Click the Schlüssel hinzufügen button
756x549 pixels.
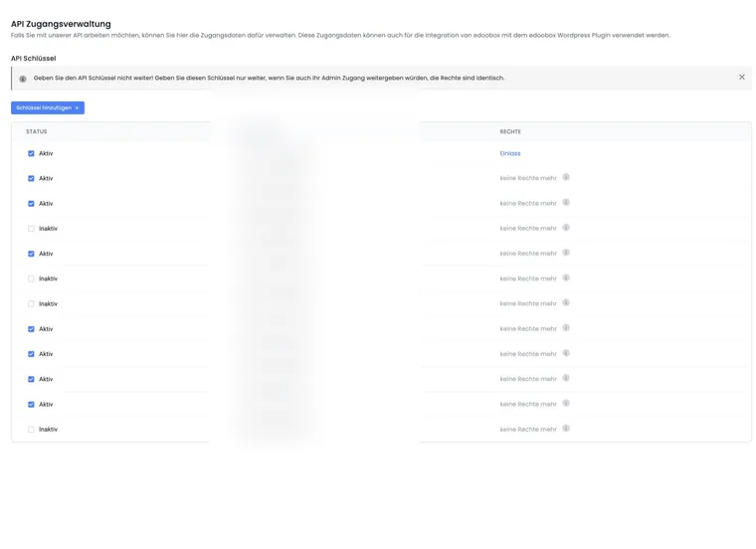(x=48, y=108)
